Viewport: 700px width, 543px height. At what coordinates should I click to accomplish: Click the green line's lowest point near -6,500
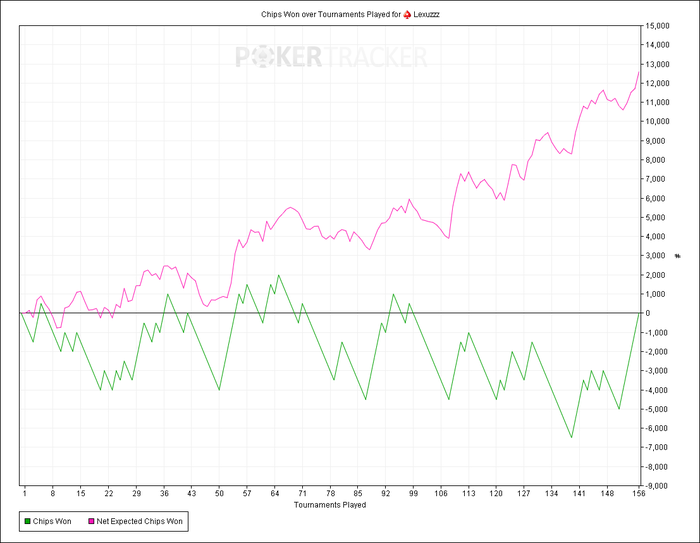571,437
